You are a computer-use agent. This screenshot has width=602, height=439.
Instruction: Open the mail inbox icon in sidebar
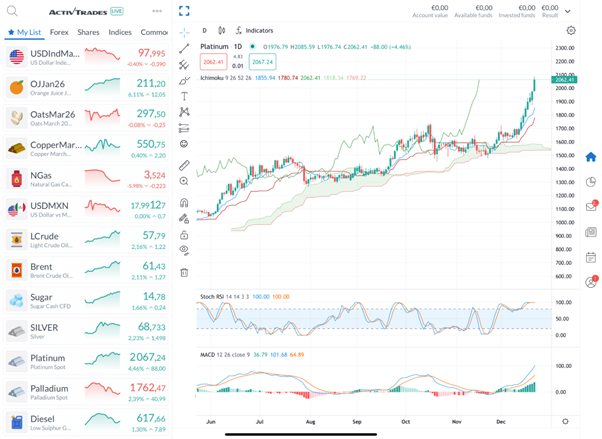591,207
